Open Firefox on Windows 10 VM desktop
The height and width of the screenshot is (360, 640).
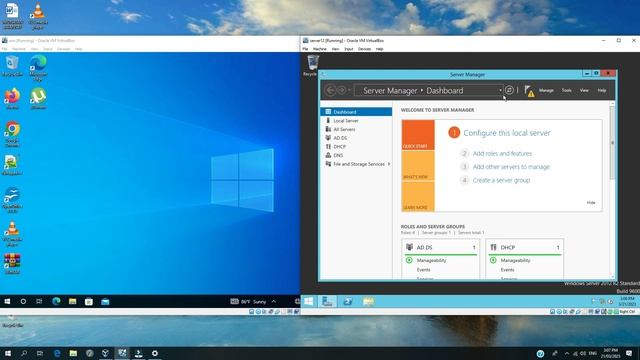pos(12,98)
